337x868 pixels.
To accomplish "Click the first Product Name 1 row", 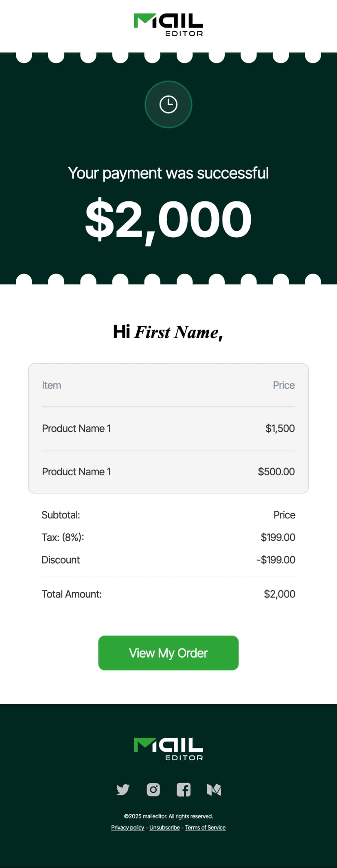I will point(77,428).
